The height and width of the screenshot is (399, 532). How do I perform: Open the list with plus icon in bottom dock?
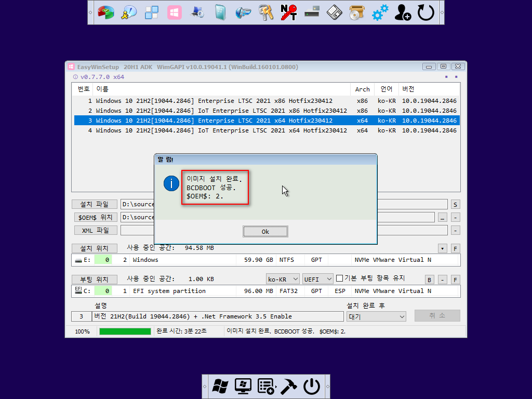pos(266,387)
